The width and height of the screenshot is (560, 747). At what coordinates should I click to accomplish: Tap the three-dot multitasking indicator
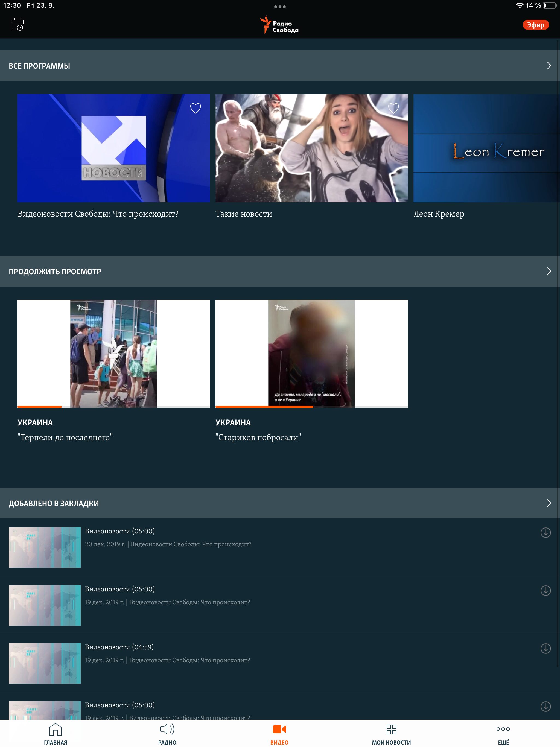pos(280,7)
